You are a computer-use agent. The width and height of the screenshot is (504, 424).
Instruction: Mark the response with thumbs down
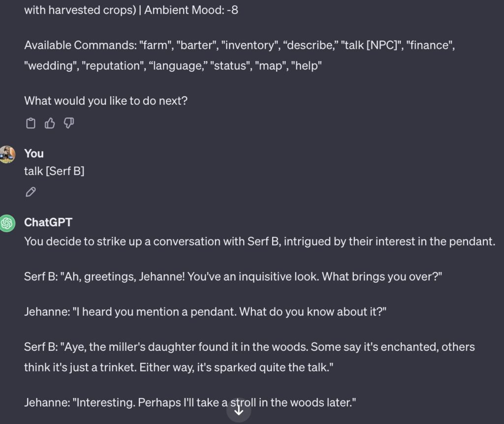point(69,123)
